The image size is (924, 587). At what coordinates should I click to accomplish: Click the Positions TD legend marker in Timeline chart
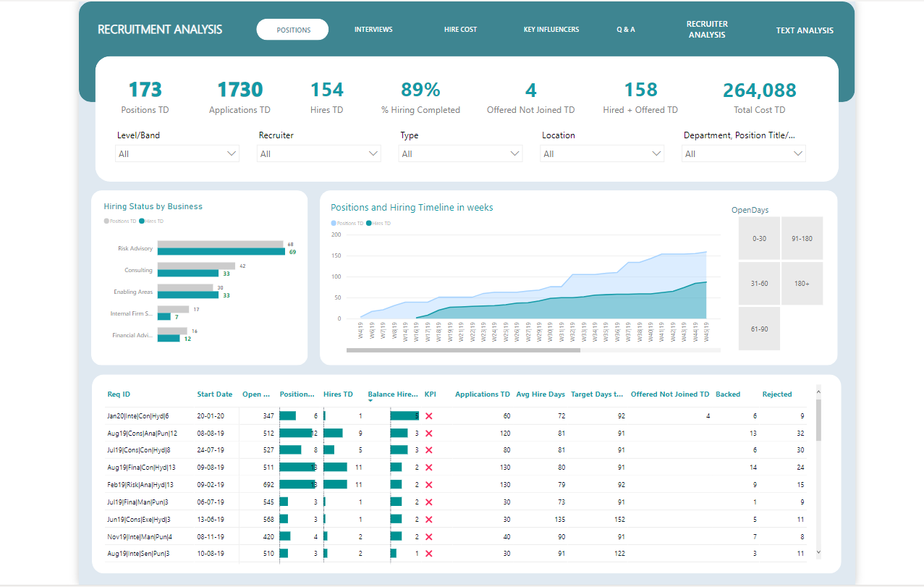click(x=334, y=224)
